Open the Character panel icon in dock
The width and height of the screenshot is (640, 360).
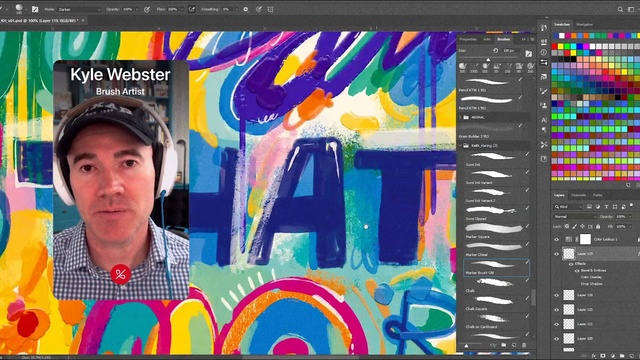coord(544,120)
